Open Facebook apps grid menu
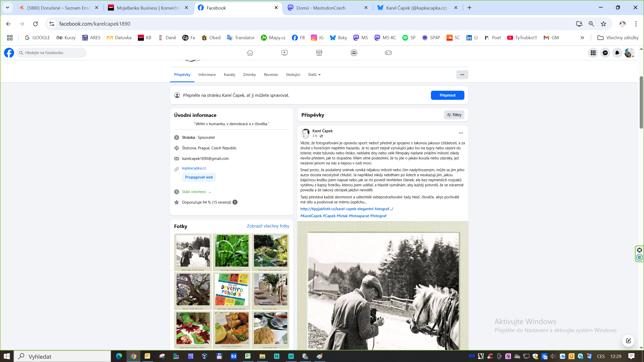The height and width of the screenshot is (362, 644). pos(593,53)
